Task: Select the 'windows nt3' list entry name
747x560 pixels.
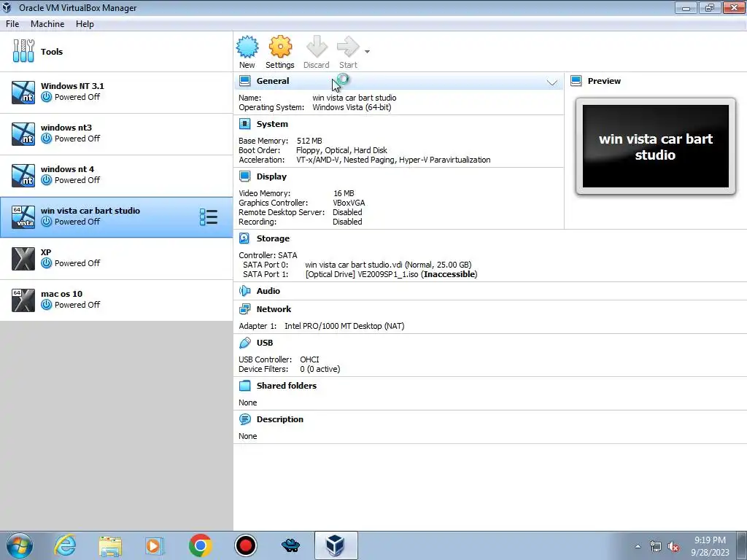Action: pos(66,127)
